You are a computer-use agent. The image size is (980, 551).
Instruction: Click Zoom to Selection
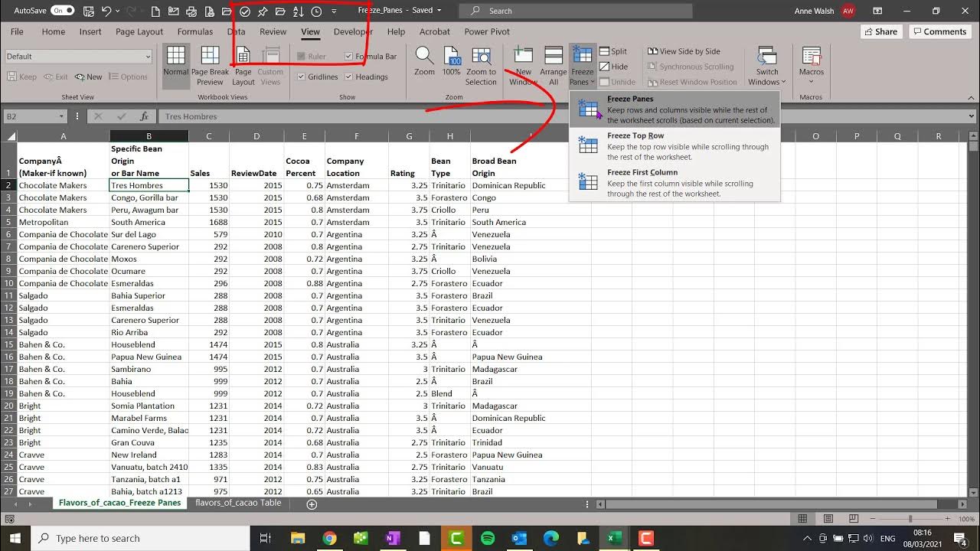point(481,66)
